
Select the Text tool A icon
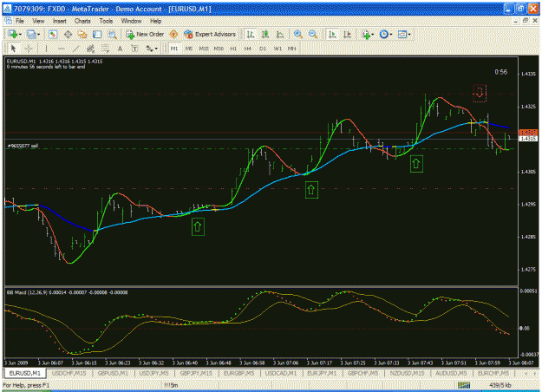click(120, 49)
